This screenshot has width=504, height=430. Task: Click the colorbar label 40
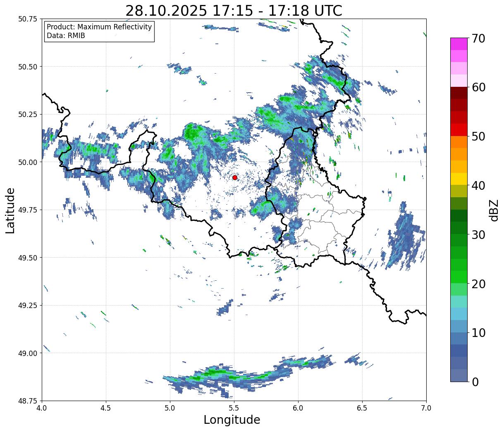pyautogui.click(x=478, y=186)
